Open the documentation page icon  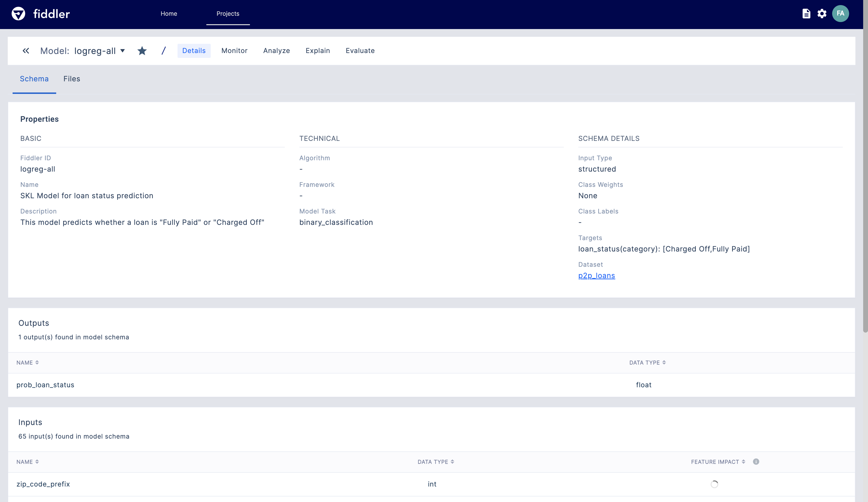coord(806,14)
